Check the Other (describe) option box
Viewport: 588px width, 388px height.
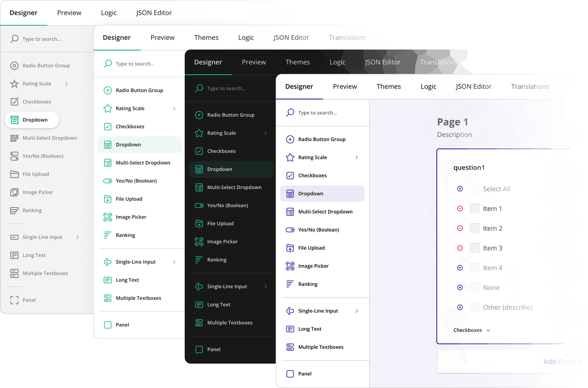[x=475, y=307]
